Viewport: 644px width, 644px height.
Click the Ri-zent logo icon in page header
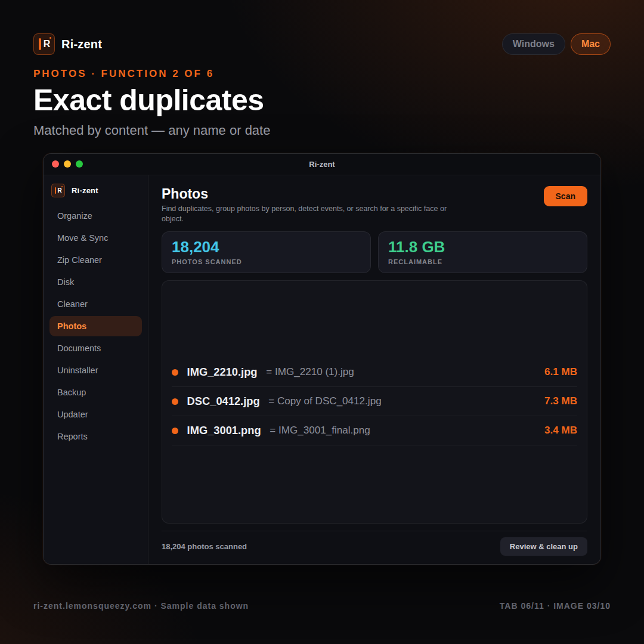(x=44, y=44)
